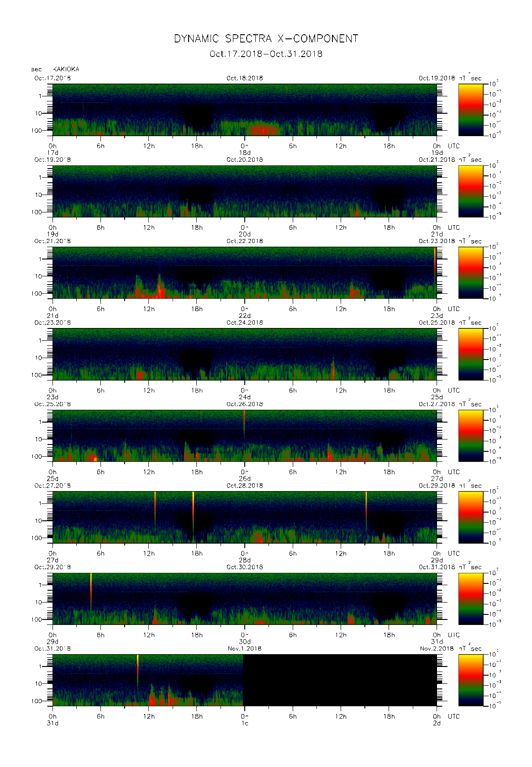Click the '17d' day label
The width and height of the screenshot is (532, 767).
click(53, 153)
